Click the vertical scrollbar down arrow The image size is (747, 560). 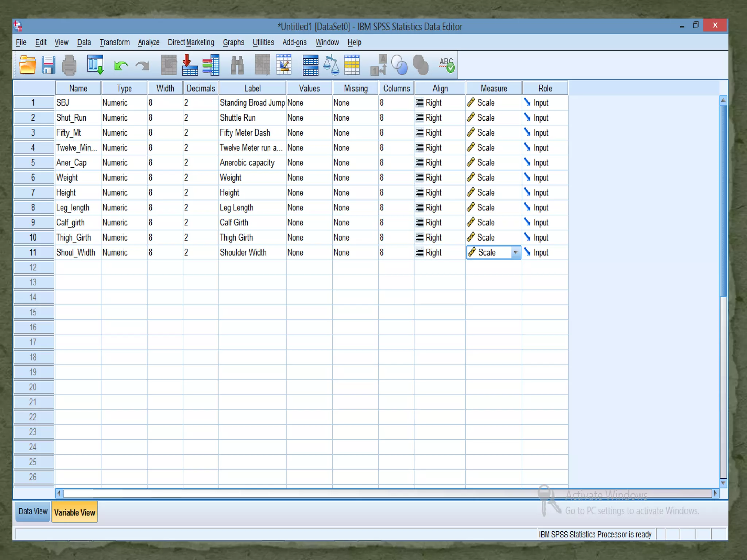coord(723,483)
